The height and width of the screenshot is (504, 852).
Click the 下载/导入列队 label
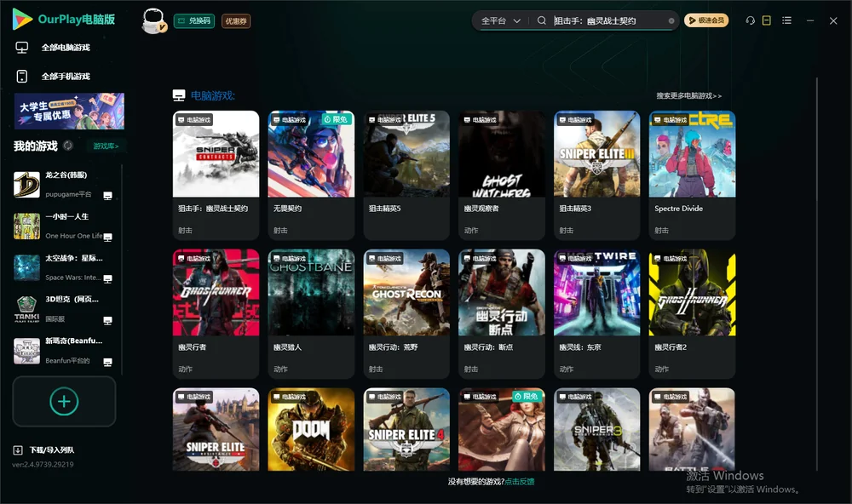tap(52, 450)
